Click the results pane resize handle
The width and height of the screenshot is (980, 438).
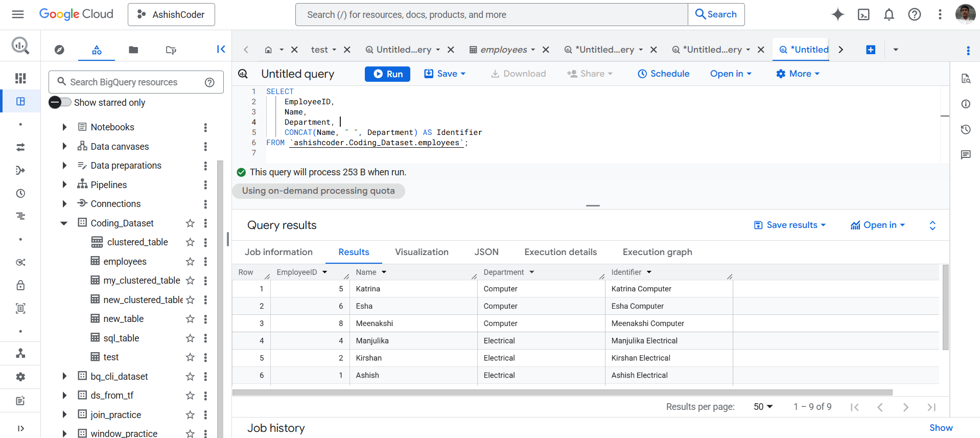(593, 205)
